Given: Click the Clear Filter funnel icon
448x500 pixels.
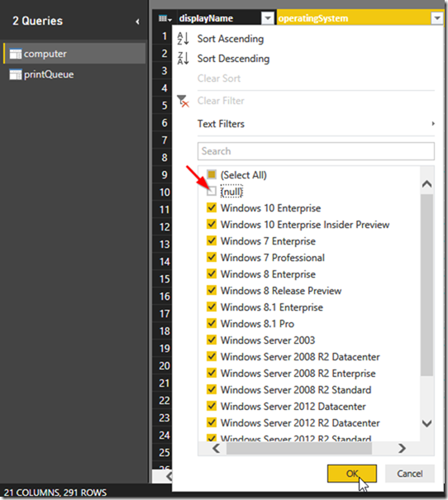Looking at the screenshot, I should [183, 101].
